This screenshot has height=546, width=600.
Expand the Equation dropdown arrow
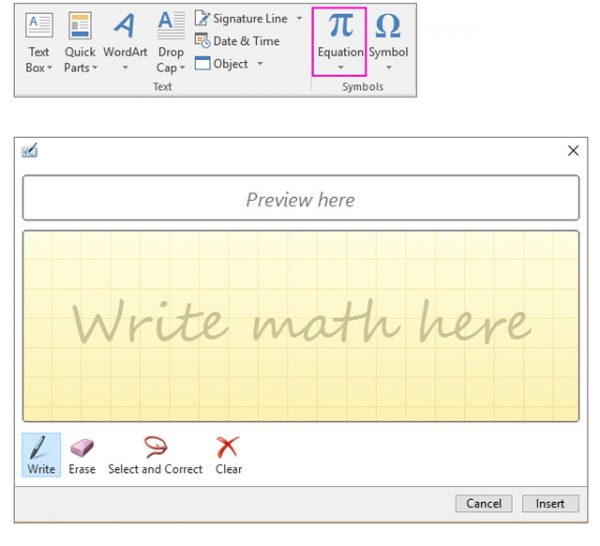[x=340, y=68]
